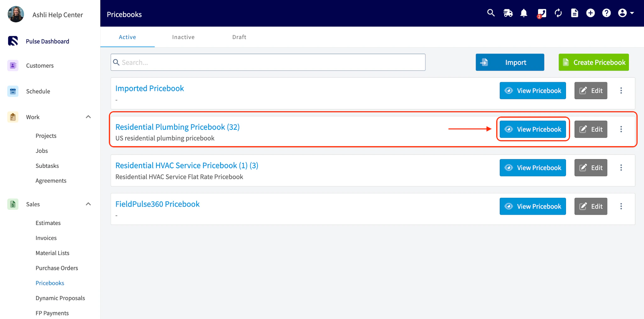This screenshot has height=319, width=644.
Task: Open Subtasks under Work
Action: (x=47, y=166)
